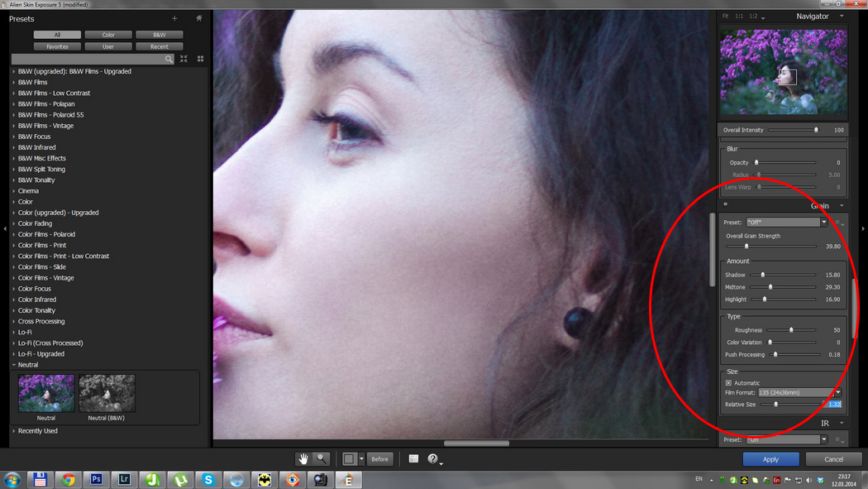Open Grain panel menu arrow
Screen dimensions: 868x489
[x=842, y=206]
